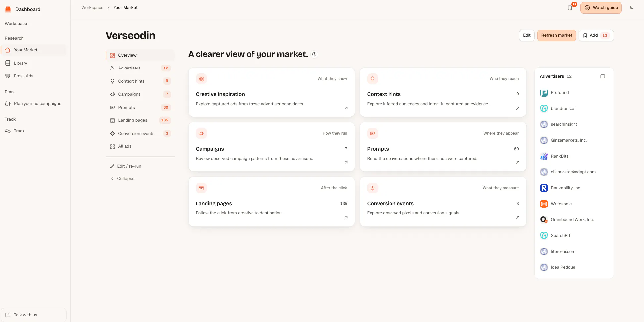Open the Writesonic advertiser logo

(x=544, y=204)
